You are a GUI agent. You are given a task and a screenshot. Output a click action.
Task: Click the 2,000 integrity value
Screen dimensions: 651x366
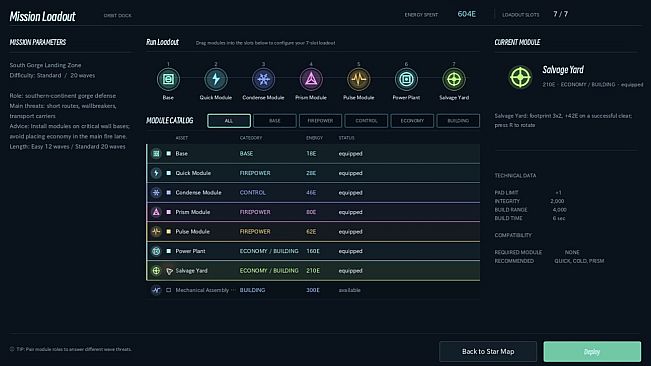[557, 201]
